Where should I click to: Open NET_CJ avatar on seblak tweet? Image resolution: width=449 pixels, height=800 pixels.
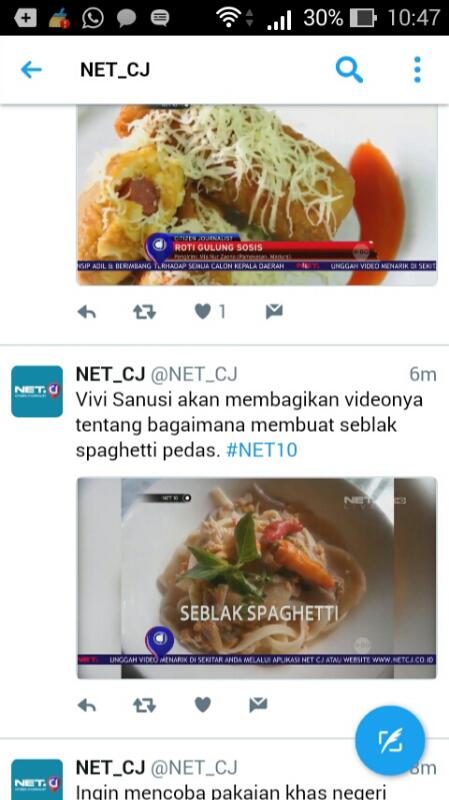pyautogui.click(x=37, y=391)
